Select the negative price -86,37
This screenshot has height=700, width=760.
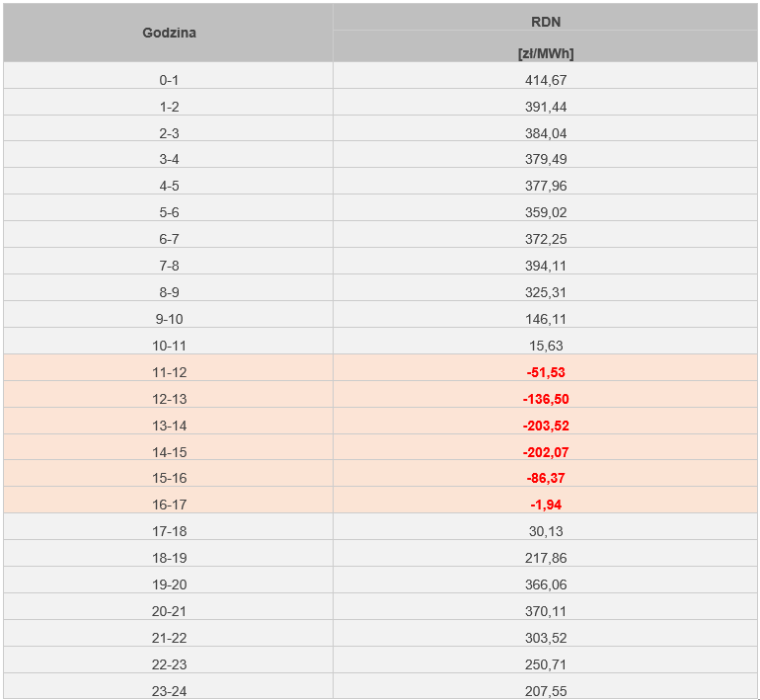pos(545,478)
